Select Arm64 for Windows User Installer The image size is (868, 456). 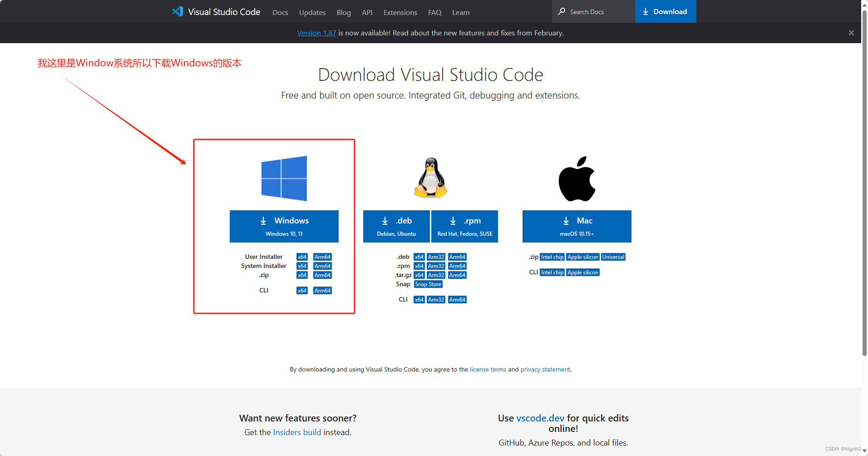pos(323,257)
